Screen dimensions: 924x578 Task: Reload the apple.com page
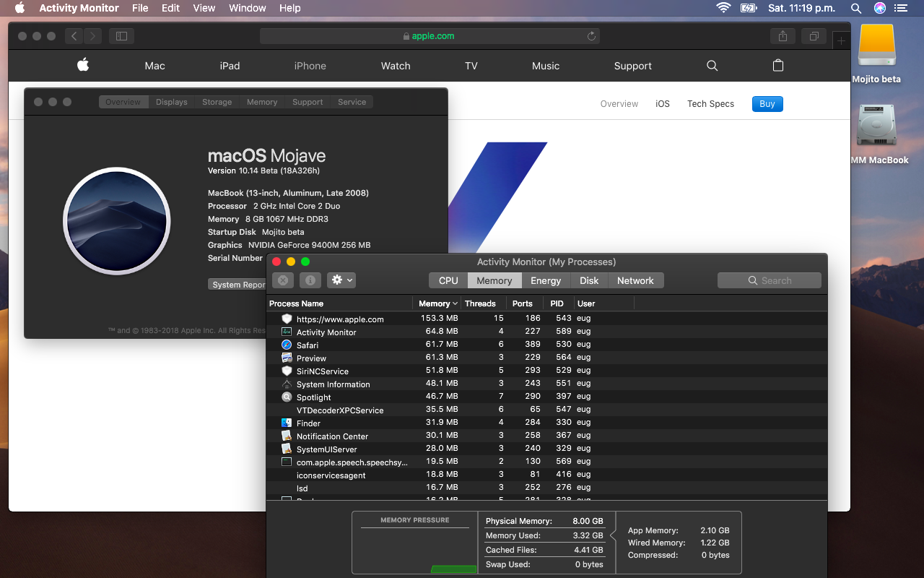click(x=591, y=36)
